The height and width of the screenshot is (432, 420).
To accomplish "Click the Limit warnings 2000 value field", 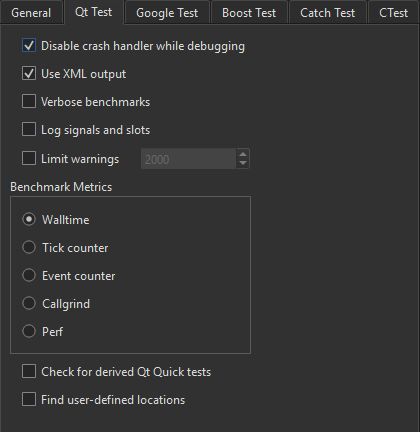I will tap(189, 159).
